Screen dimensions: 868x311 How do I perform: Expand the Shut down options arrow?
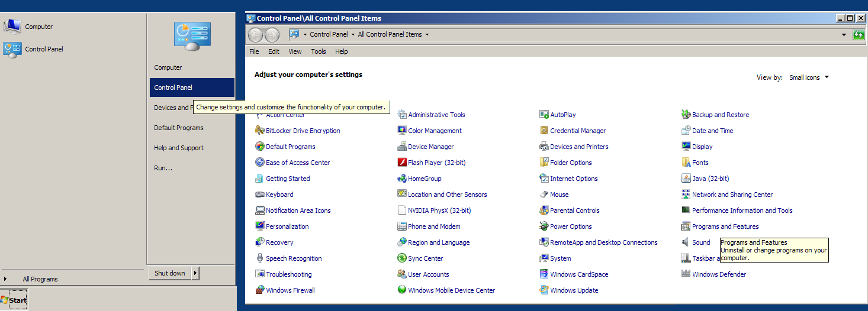(196, 273)
